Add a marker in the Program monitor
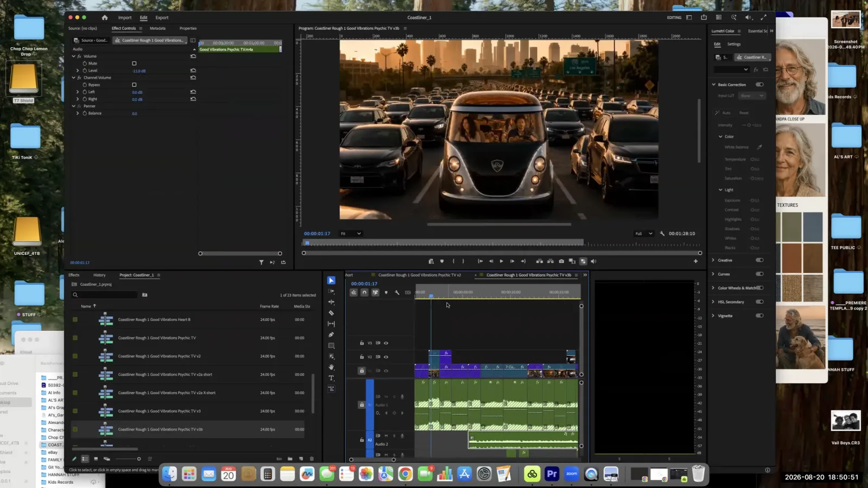The height and width of the screenshot is (488, 868). coord(442,261)
